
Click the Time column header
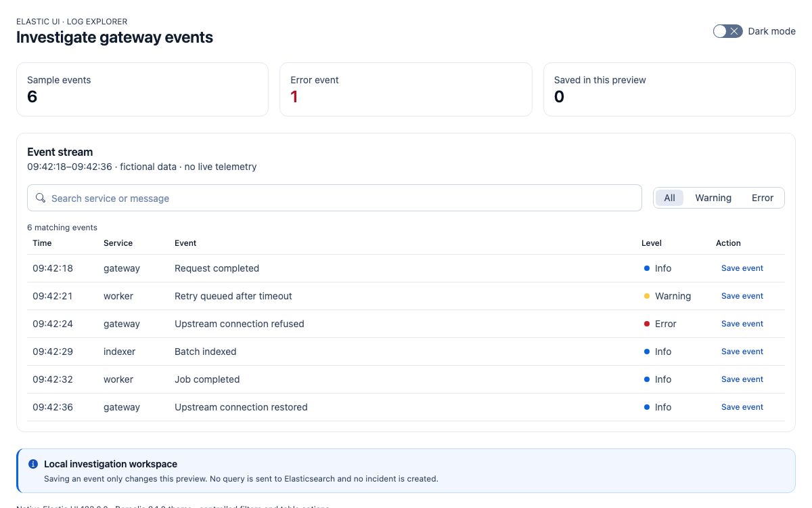[42, 242]
